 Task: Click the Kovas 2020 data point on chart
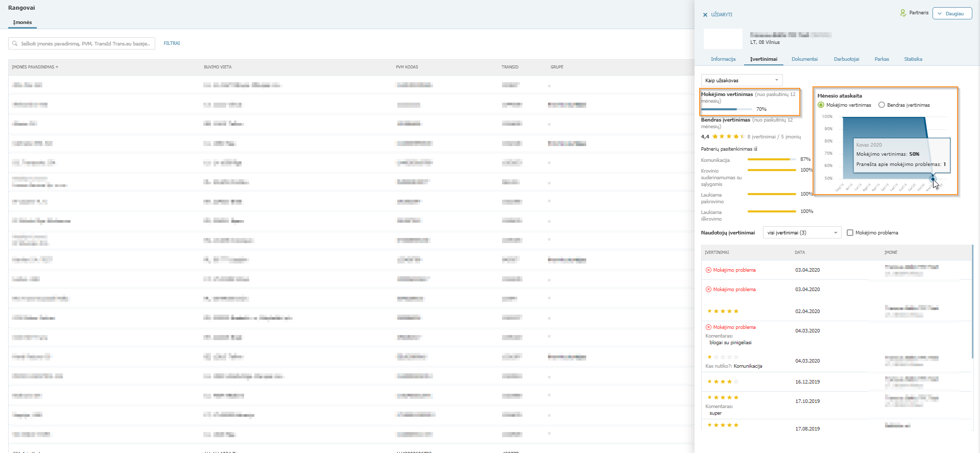point(933,178)
